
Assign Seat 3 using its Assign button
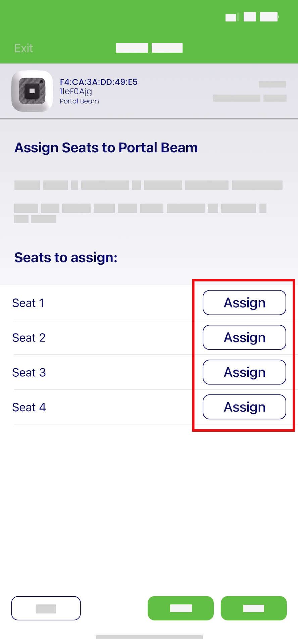tap(244, 372)
